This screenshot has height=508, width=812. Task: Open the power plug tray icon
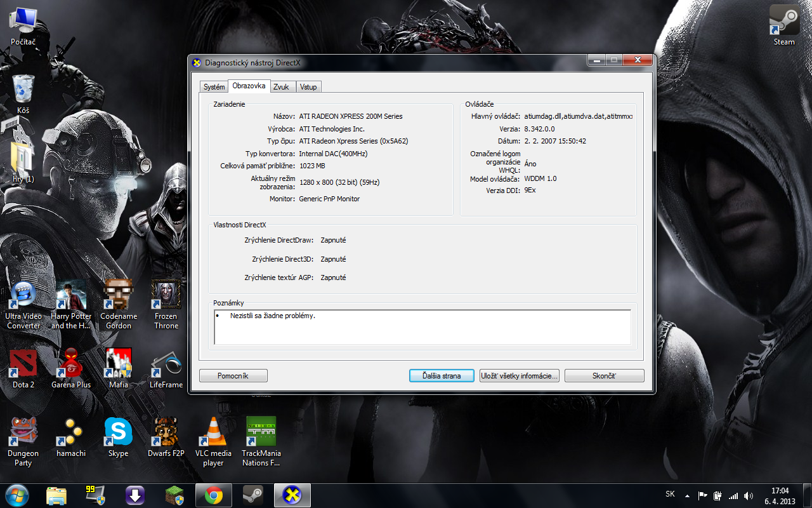[717, 495]
